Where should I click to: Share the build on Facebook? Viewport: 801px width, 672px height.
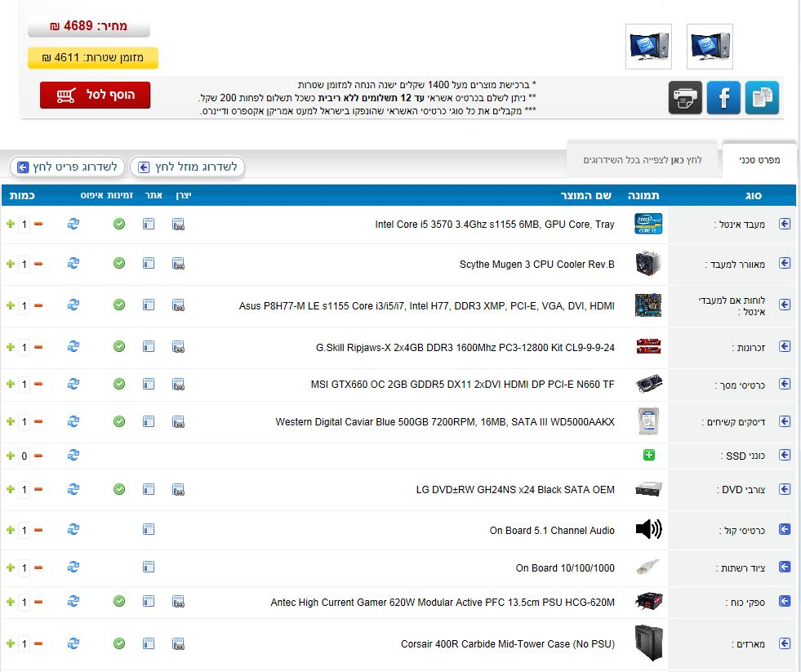click(x=723, y=98)
